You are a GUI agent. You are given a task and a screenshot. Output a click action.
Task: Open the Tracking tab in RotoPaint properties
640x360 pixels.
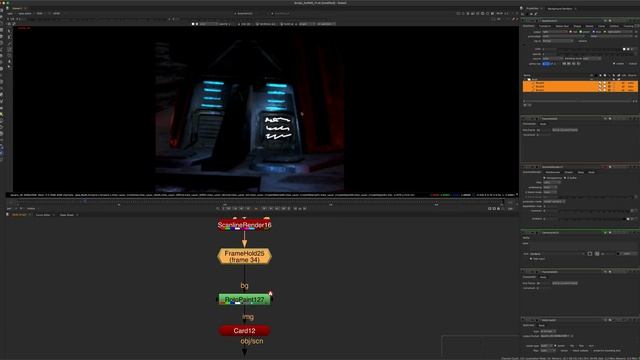point(629,26)
